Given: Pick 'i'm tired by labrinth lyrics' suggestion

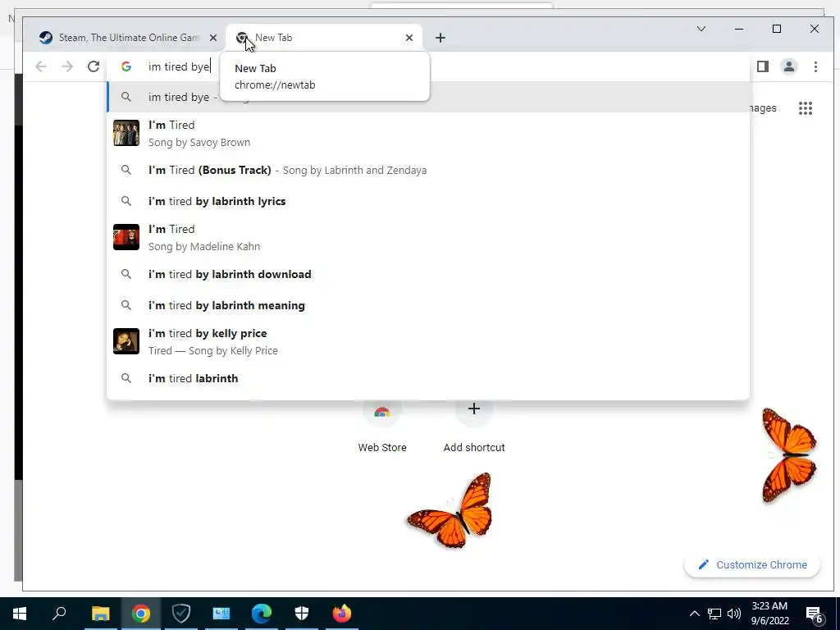Looking at the screenshot, I should pos(428,201).
